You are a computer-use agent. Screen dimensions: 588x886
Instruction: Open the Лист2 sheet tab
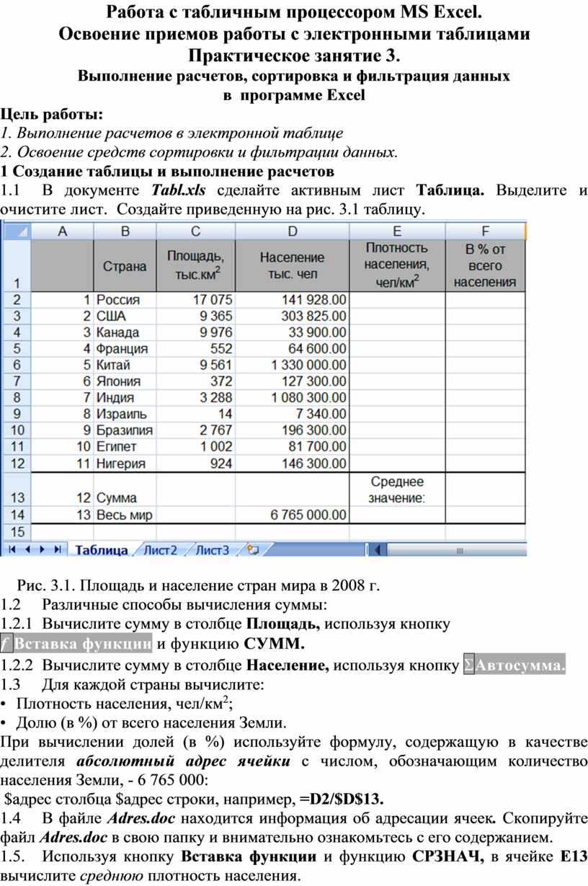click(x=160, y=550)
